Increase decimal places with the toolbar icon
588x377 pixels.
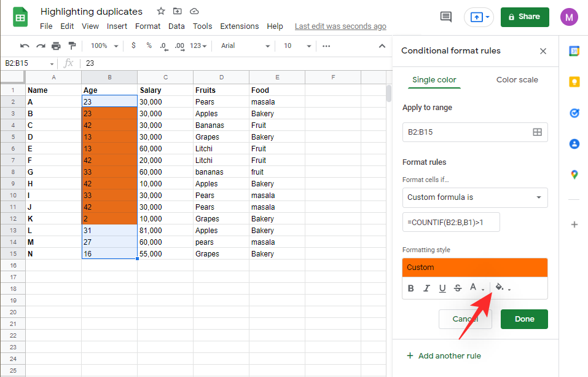point(179,46)
